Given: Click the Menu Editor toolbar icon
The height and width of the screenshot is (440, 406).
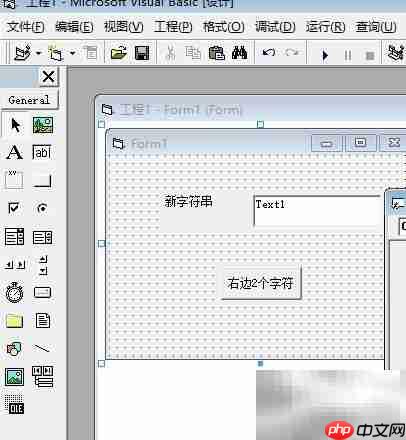Looking at the screenshot, I should (x=91, y=53).
